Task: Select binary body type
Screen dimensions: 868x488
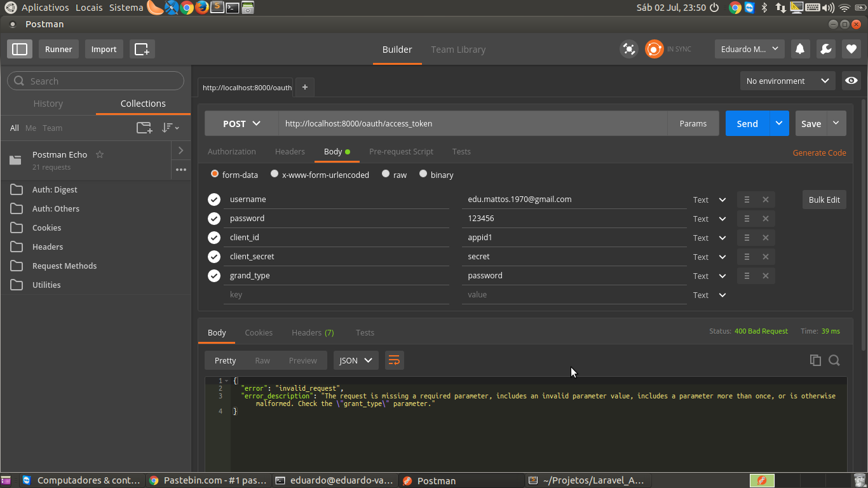Action: pos(423,173)
